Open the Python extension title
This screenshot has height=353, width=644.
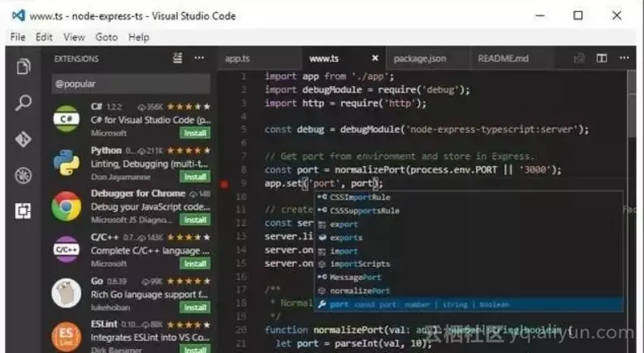(x=106, y=150)
